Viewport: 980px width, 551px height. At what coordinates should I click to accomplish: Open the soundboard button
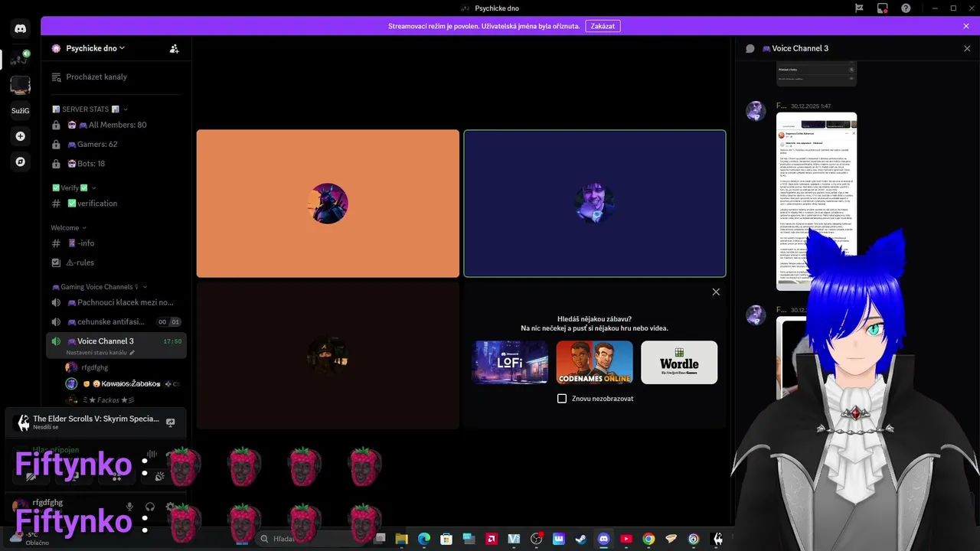click(x=159, y=476)
